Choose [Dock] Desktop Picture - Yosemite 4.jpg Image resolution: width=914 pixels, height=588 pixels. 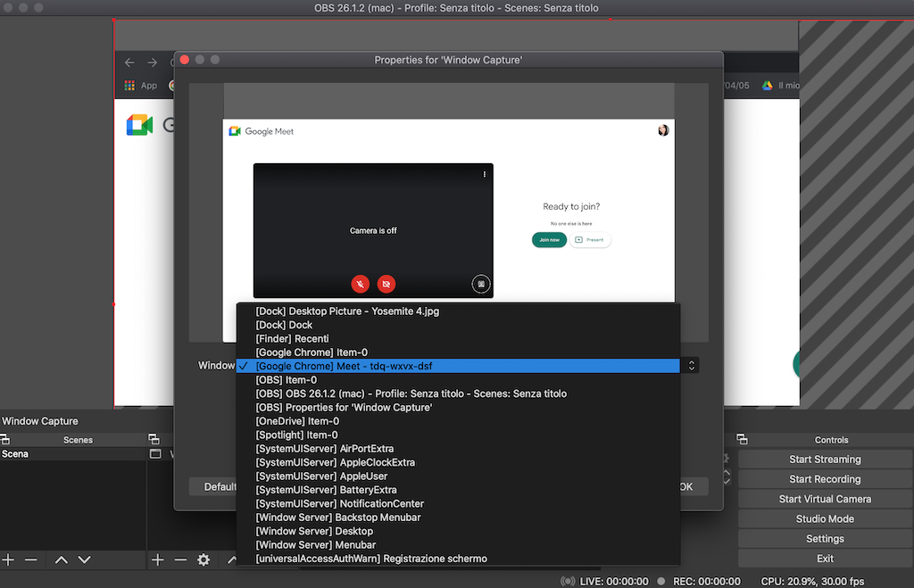click(458, 311)
